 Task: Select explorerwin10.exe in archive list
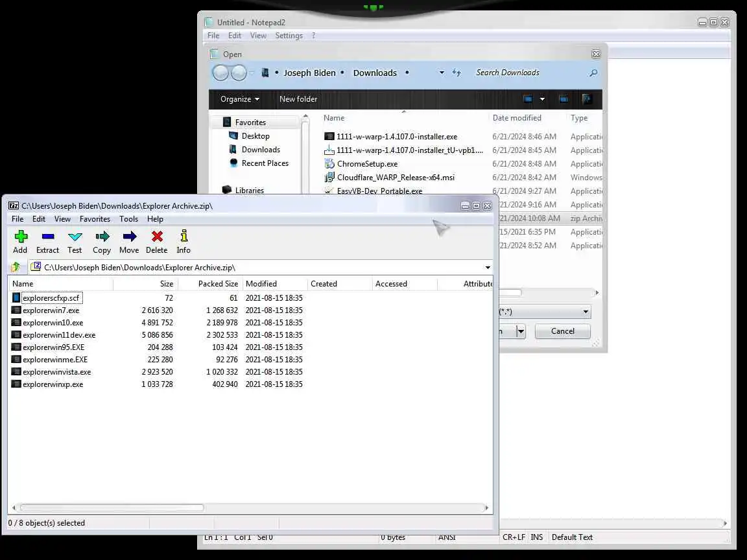[53, 323]
